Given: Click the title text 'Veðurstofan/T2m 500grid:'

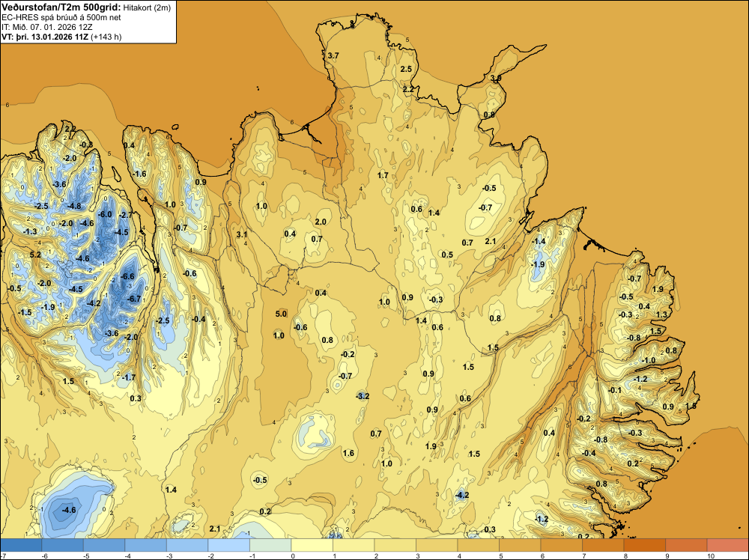Looking at the screenshot, I should pos(61,7).
